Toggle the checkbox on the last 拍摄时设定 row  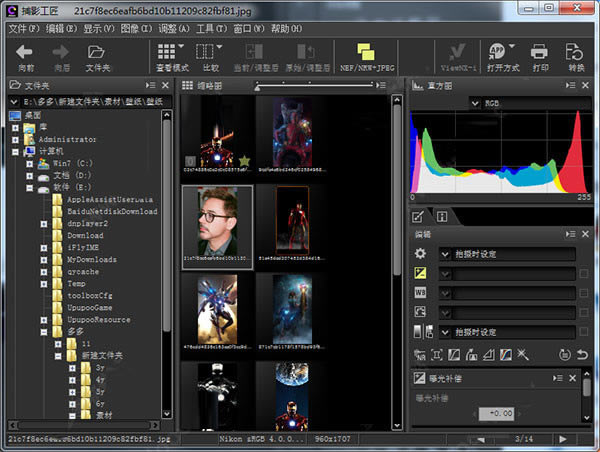coord(583,331)
